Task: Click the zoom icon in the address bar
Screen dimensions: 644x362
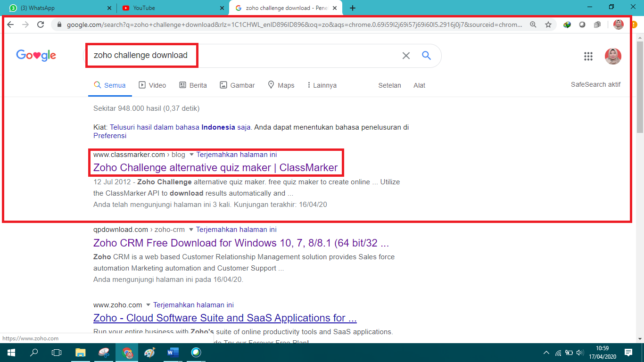Action: coord(533,25)
